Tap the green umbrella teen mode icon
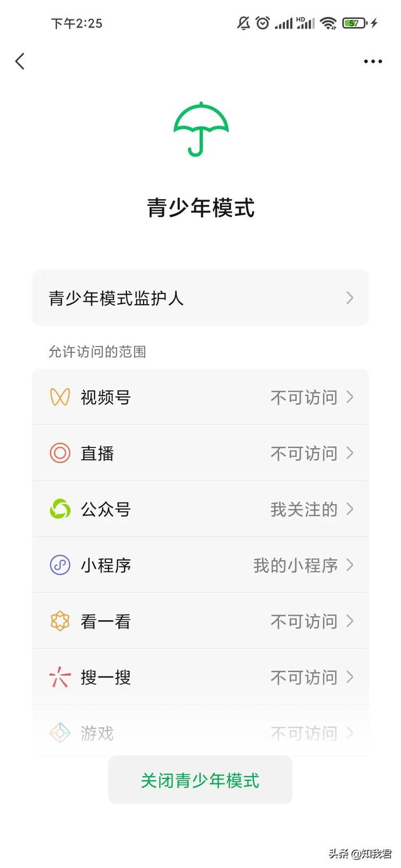 pos(200,128)
